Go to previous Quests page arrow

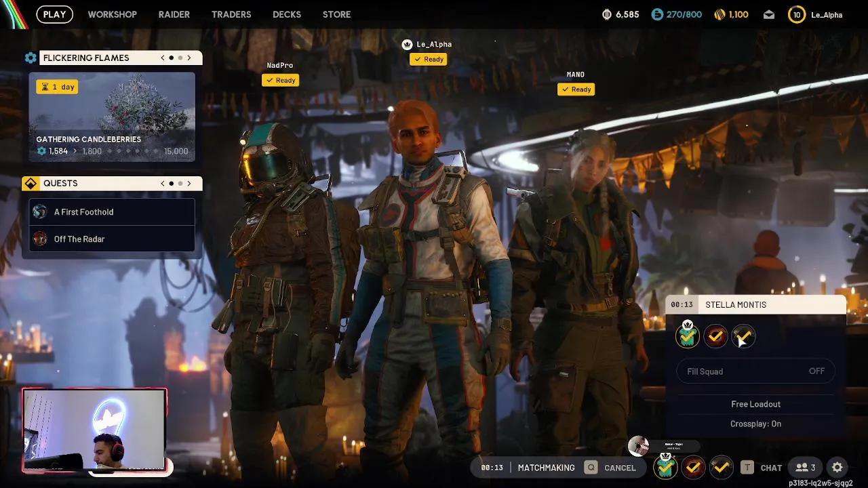pyautogui.click(x=163, y=184)
